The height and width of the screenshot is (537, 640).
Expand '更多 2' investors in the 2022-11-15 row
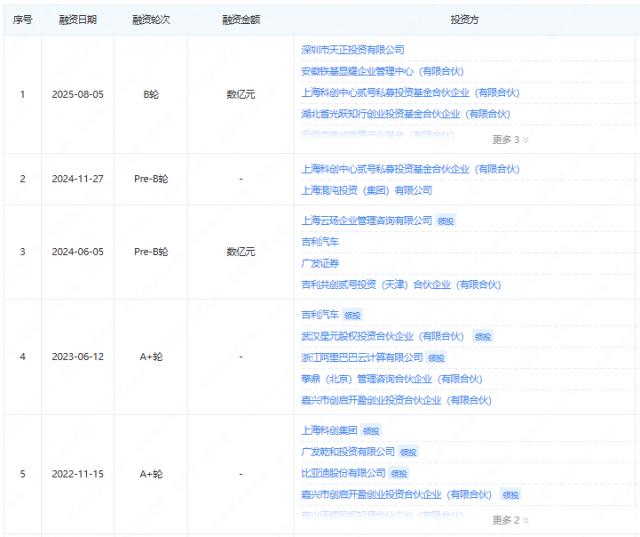(510, 520)
